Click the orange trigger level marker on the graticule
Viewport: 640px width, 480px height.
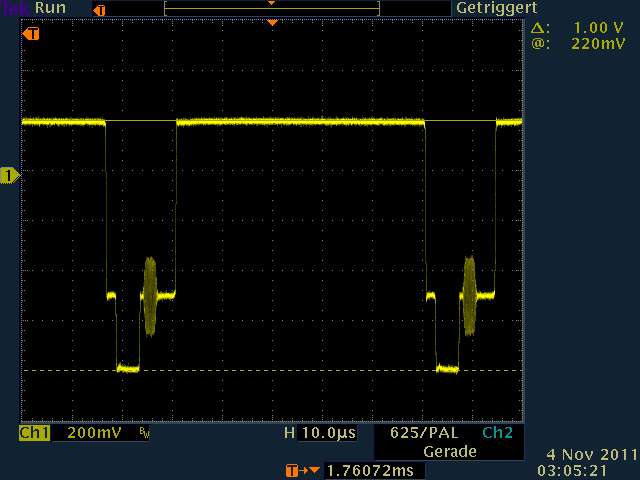coord(32,34)
